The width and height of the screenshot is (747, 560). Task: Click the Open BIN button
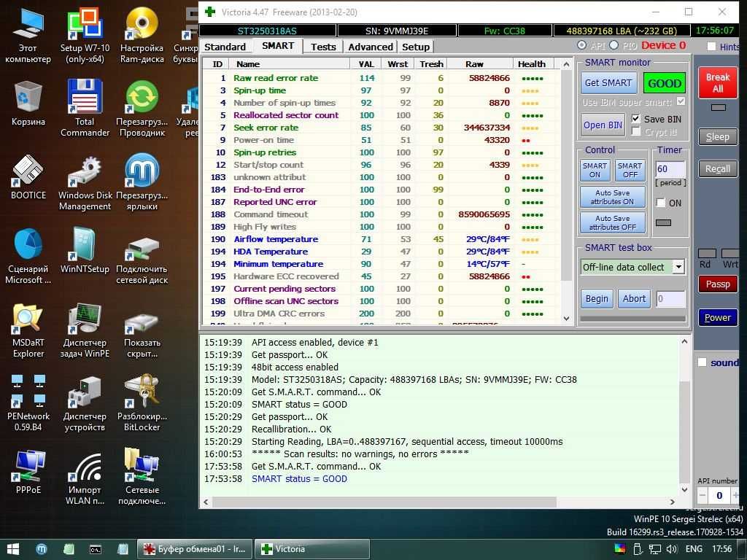(603, 125)
